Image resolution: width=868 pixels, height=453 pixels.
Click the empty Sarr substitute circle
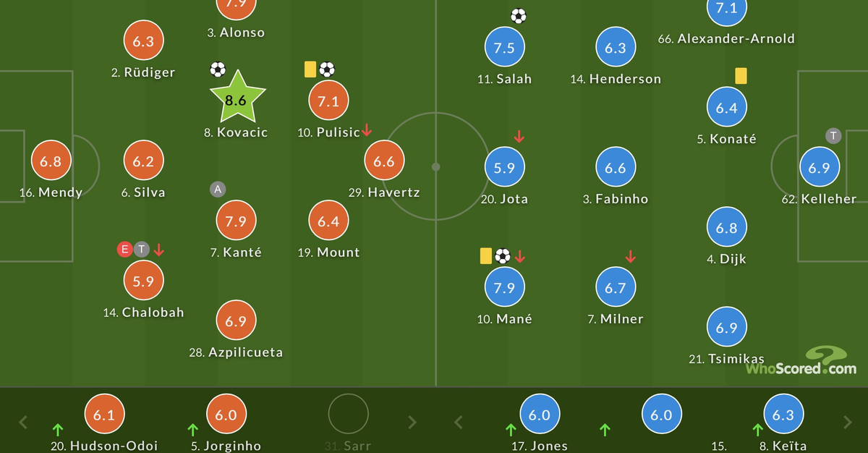click(x=349, y=414)
